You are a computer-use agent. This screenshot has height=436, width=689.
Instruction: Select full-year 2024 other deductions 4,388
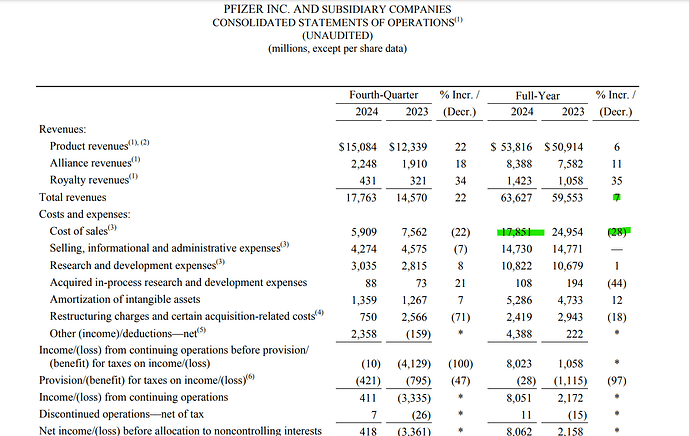pyautogui.click(x=519, y=334)
